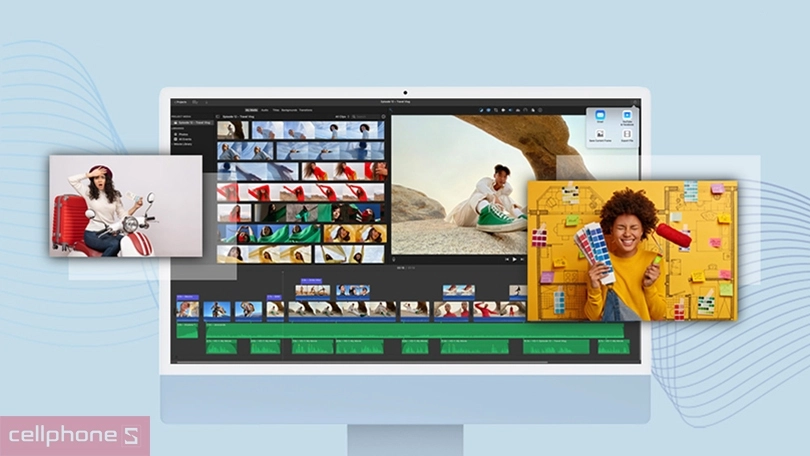Open the Transitions tab

305,110
